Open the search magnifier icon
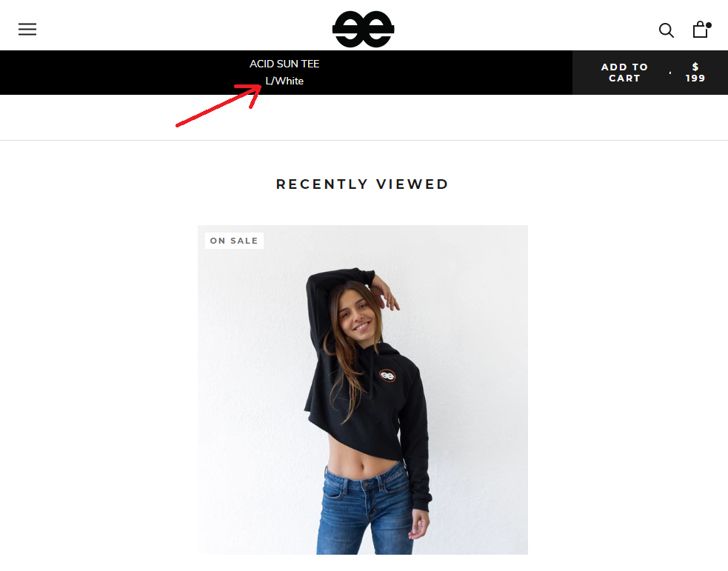 667,30
